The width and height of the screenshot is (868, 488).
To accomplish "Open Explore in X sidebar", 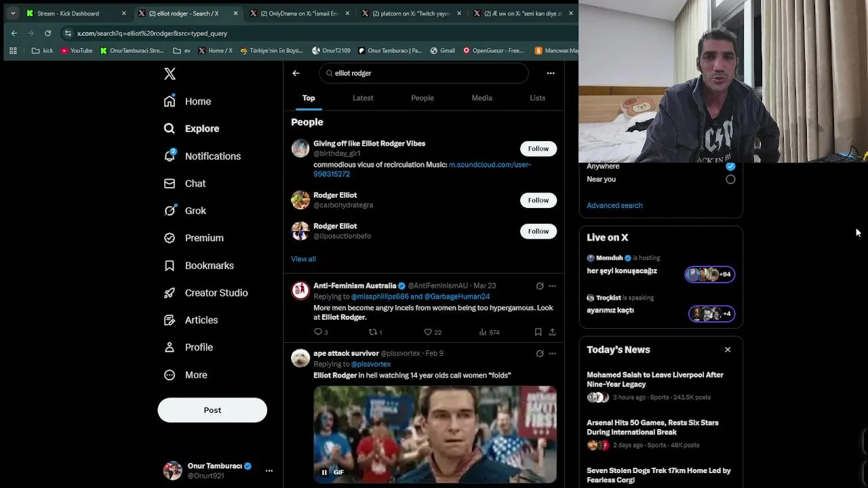I will 192,129.
